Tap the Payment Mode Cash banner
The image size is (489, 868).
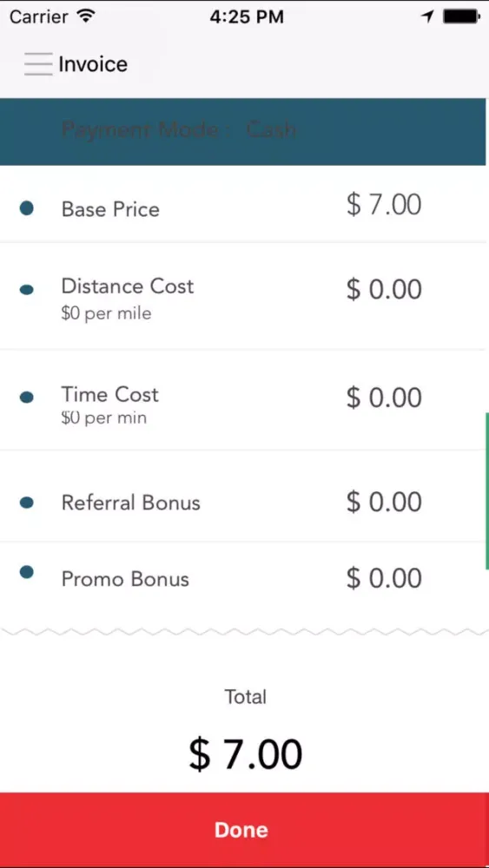pos(242,132)
